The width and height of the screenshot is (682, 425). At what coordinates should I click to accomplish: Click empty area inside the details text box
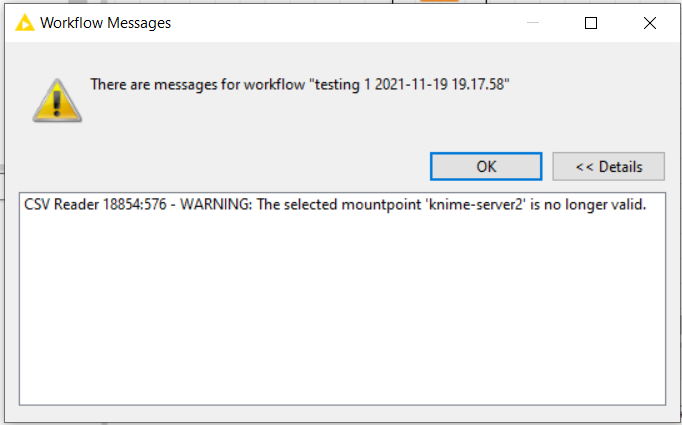pyautogui.click(x=342, y=309)
